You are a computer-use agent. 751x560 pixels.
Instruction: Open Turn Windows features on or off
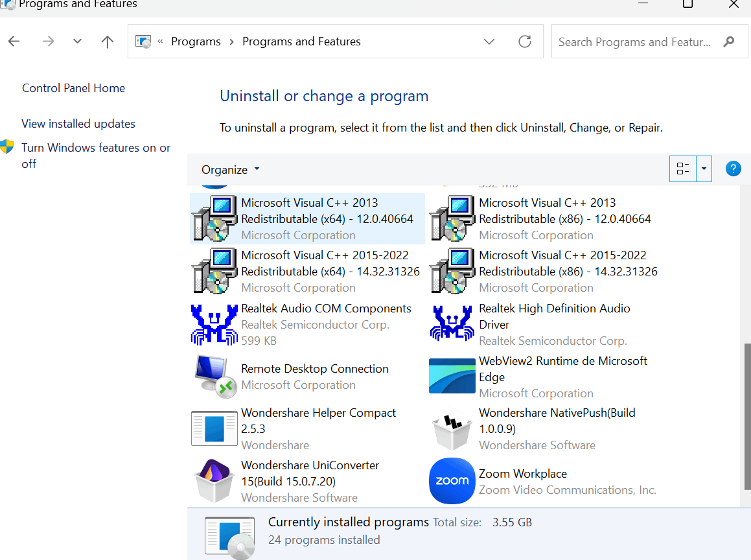pyautogui.click(x=95, y=156)
